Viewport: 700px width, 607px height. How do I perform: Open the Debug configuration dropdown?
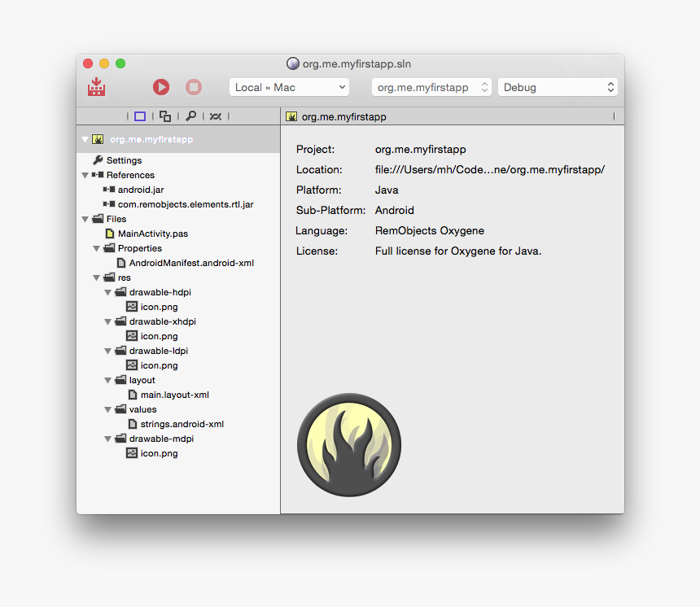click(x=558, y=88)
